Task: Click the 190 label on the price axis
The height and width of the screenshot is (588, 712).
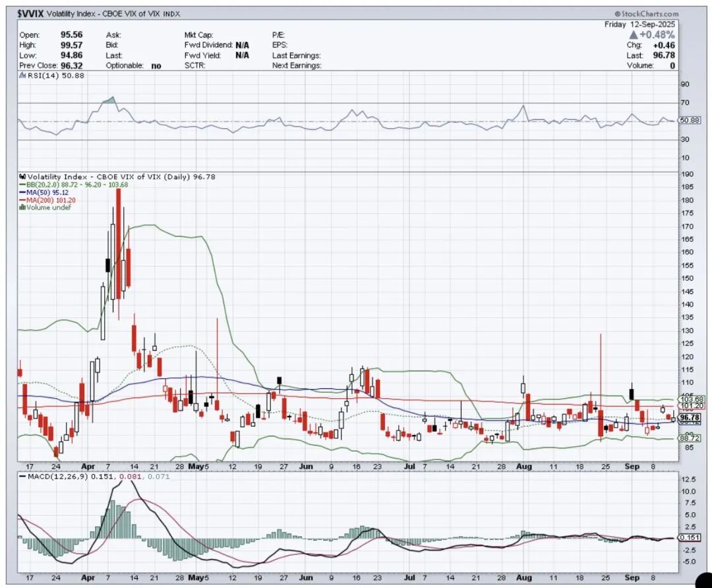Action: (x=687, y=175)
